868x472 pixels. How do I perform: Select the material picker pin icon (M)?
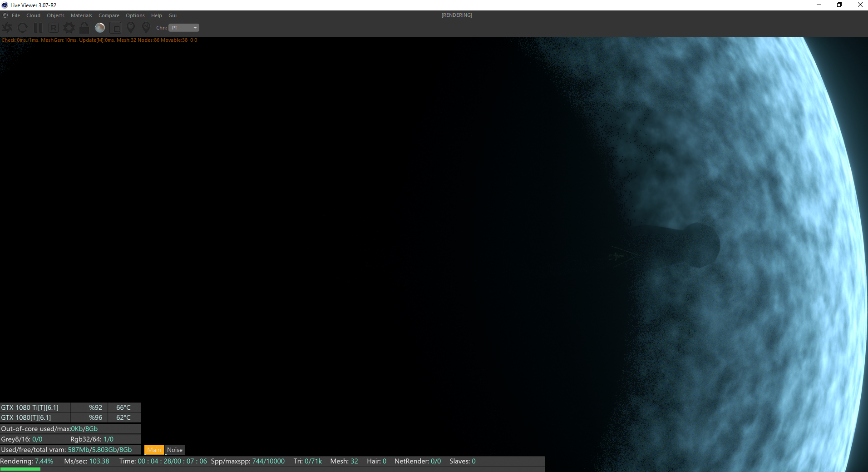tap(146, 28)
